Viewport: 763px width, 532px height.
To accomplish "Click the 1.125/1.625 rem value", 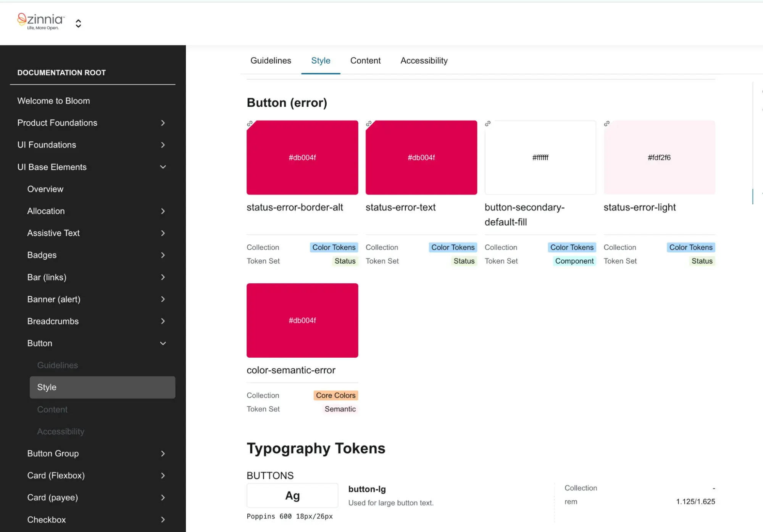I will 695,502.
